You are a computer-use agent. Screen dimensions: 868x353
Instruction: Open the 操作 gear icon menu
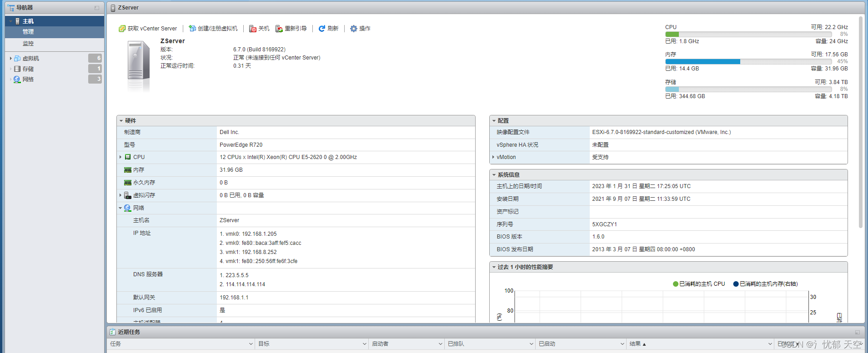pyautogui.click(x=353, y=29)
